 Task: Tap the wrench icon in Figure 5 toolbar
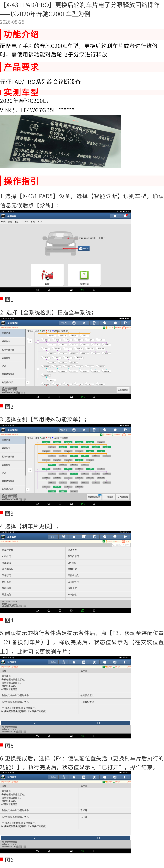pos(94,662)
